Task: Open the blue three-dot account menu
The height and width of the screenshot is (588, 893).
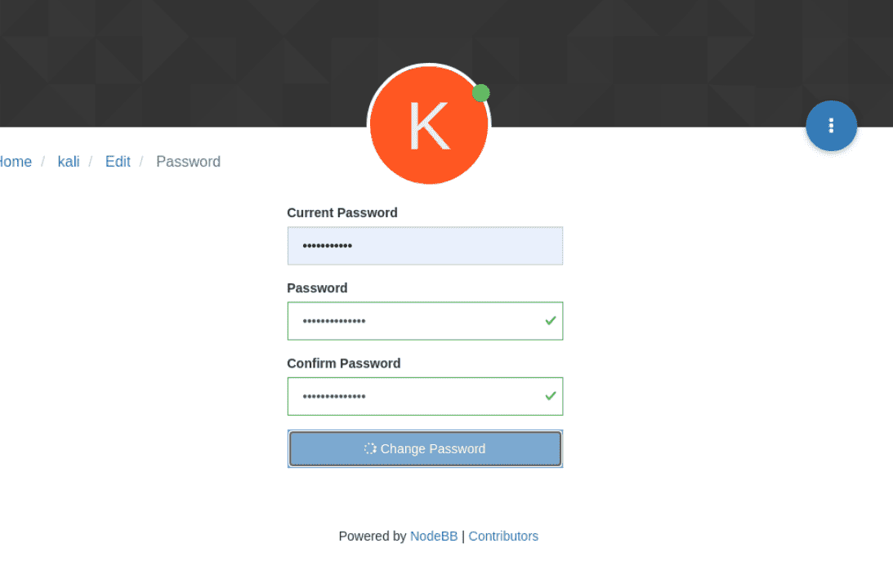Action: point(831,125)
